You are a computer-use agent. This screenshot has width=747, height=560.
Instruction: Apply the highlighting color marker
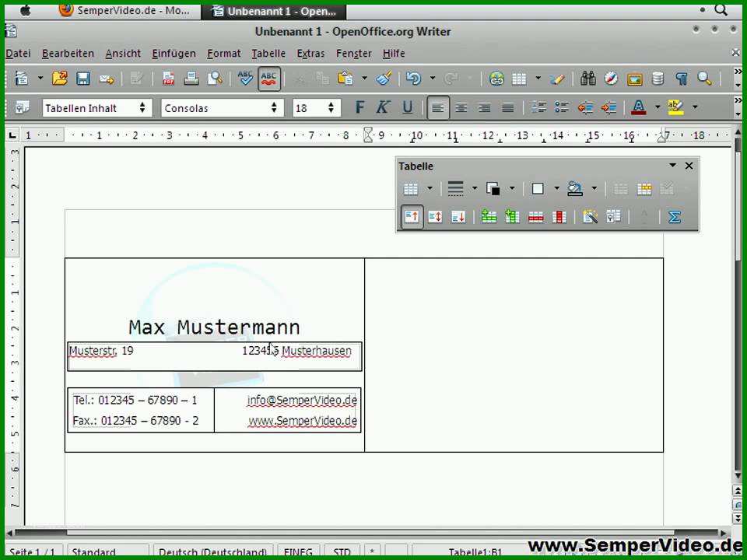click(675, 107)
